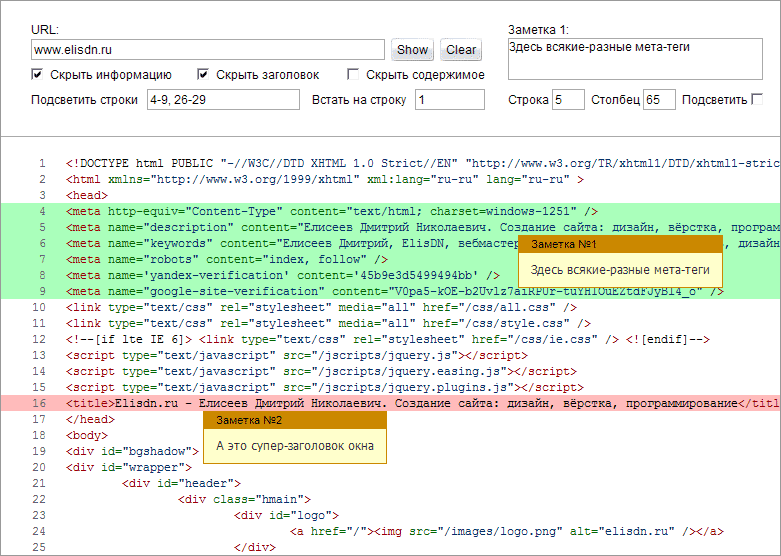The image size is (781, 556).
Task: Click line number 1 in the gutter
Action: point(41,164)
